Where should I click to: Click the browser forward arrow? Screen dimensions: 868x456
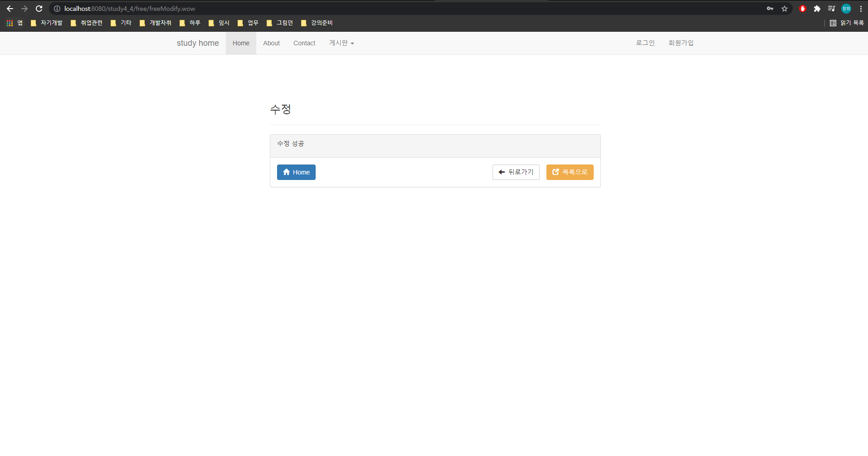pyautogui.click(x=24, y=9)
